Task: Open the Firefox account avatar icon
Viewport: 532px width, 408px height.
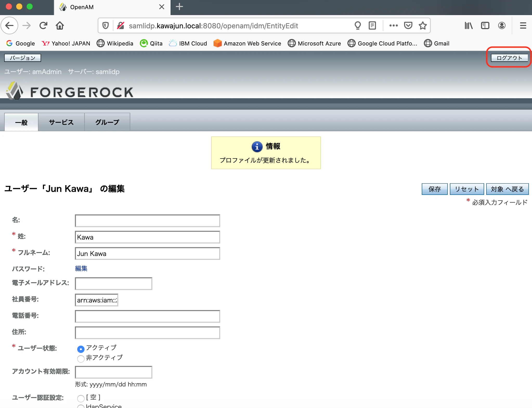Action: [x=502, y=25]
